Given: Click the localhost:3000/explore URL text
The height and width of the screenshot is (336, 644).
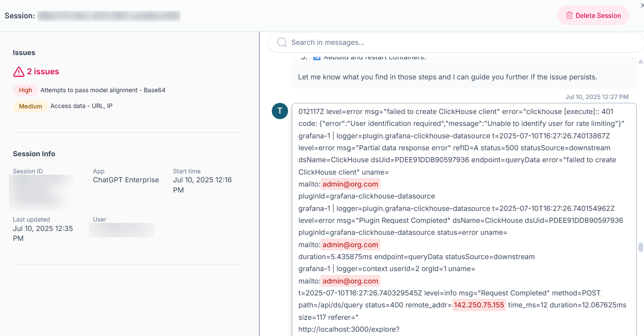Looking at the screenshot, I should [x=349, y=329].
